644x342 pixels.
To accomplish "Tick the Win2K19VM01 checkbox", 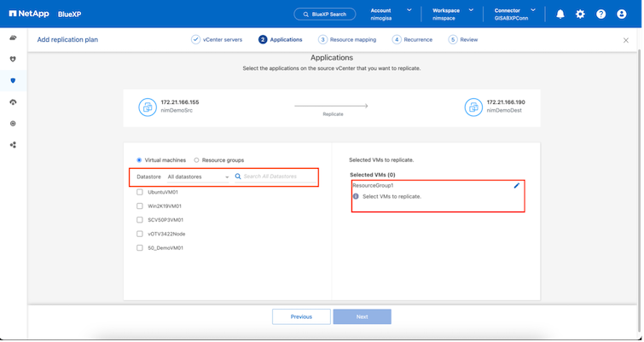I will coord(140,206).
